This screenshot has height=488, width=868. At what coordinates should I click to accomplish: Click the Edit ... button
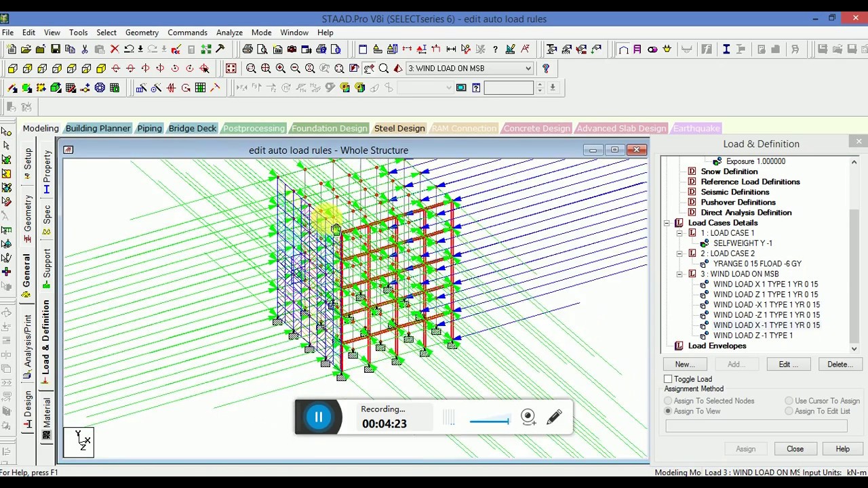click(x=788, y=365)
